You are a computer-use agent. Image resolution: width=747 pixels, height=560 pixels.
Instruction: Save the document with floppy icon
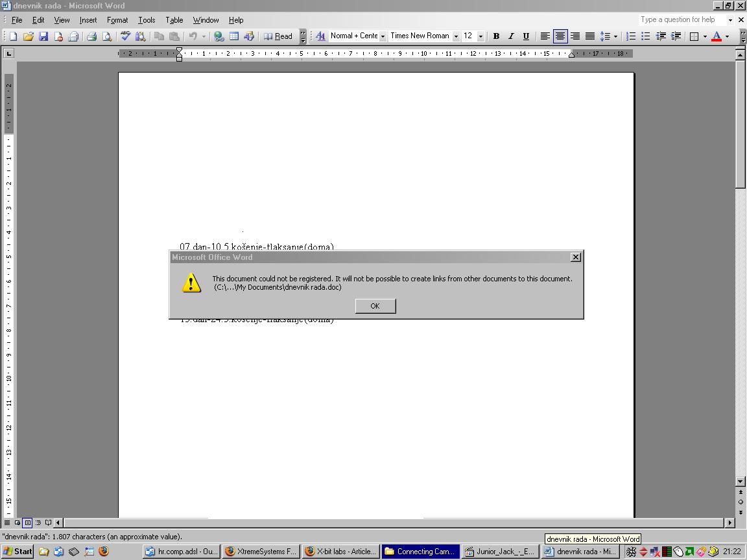coord(43,36)
